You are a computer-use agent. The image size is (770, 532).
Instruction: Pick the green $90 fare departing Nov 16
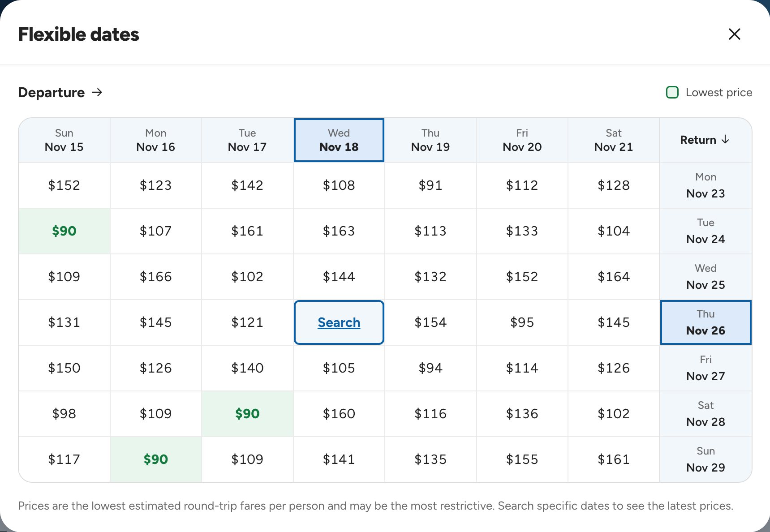click(156, 459)
